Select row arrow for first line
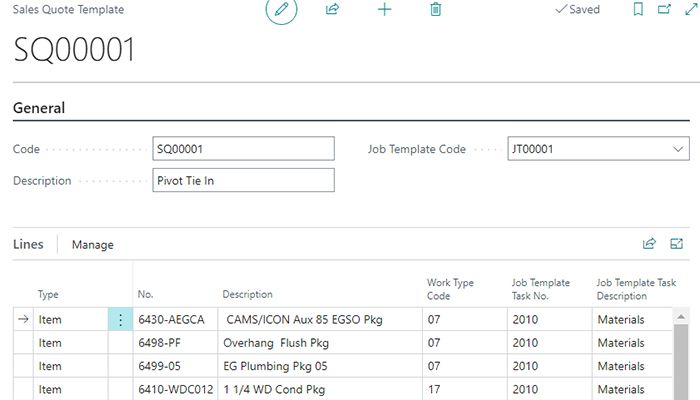Viewport: 700px width, 400px height. click(x=23, y=319)
